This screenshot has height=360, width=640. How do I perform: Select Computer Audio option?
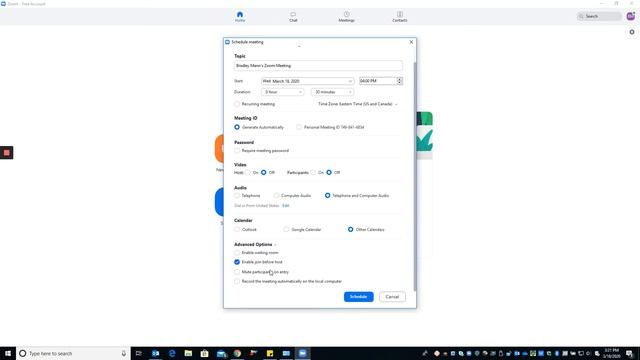[276, 196]
